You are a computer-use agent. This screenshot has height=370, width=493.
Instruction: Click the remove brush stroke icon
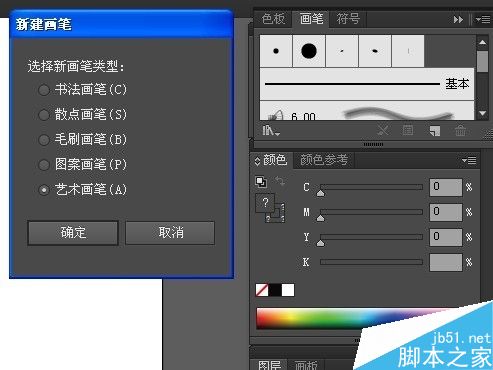[x=383, y=131]
